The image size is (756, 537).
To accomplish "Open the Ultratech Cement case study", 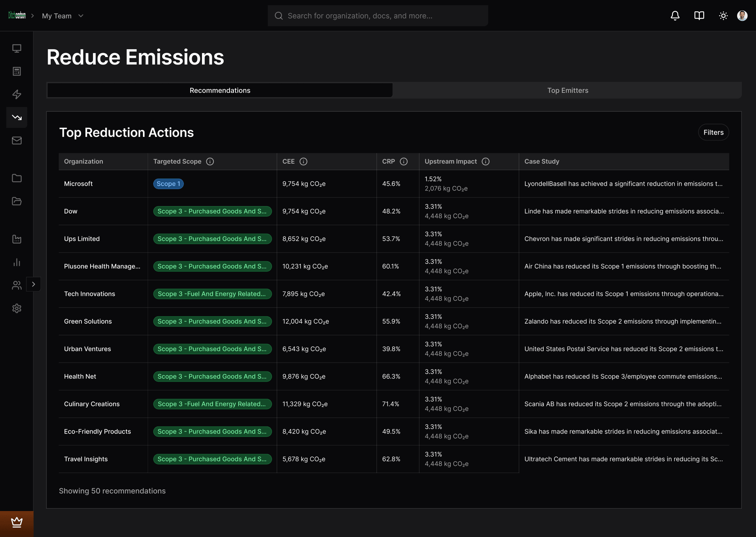I will pos(623,459).
